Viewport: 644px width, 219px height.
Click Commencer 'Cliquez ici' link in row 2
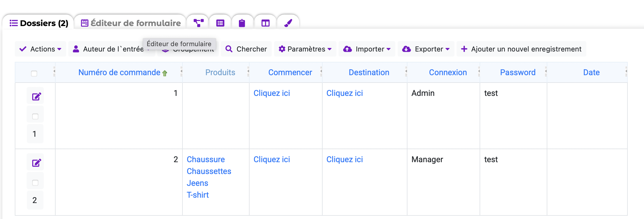(272, 160)
